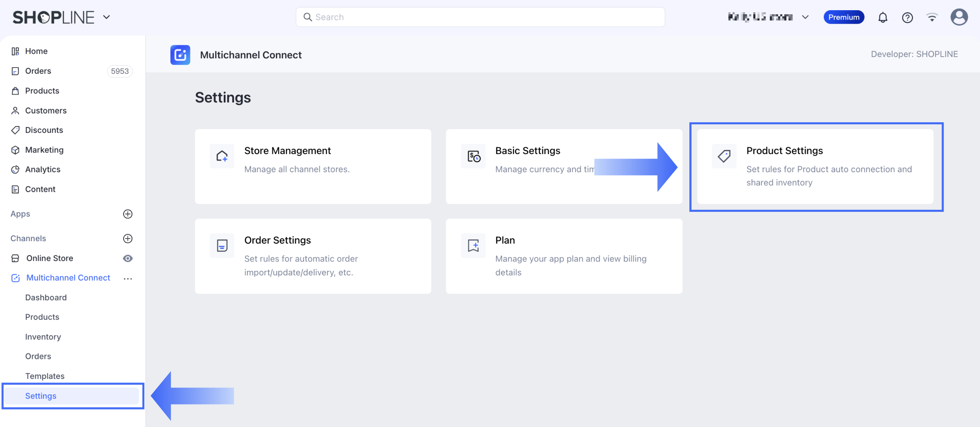Open the help question mark icon
The height and width of the screenshot is (427, 980).
[x=907, y=18]
